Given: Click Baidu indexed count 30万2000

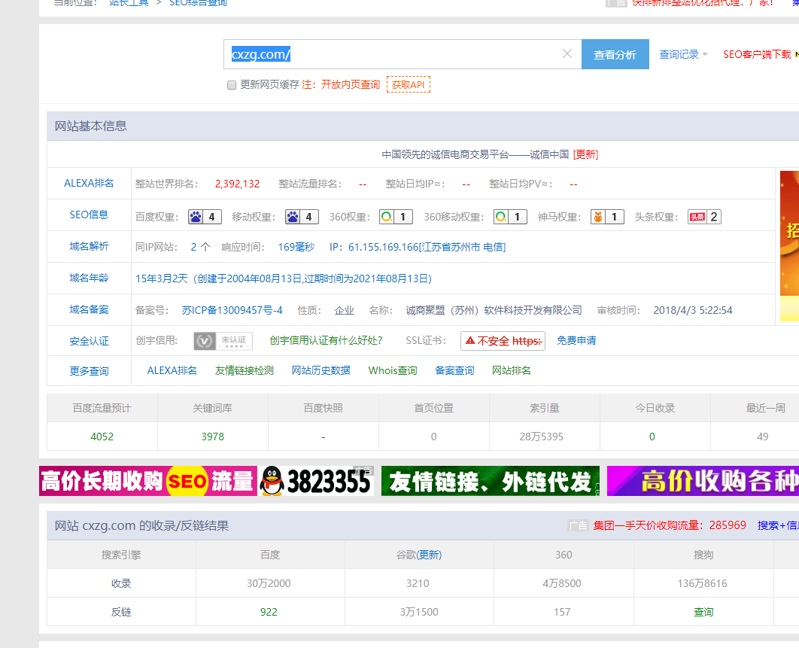Looking at the screenshot, I should [269, 583].
